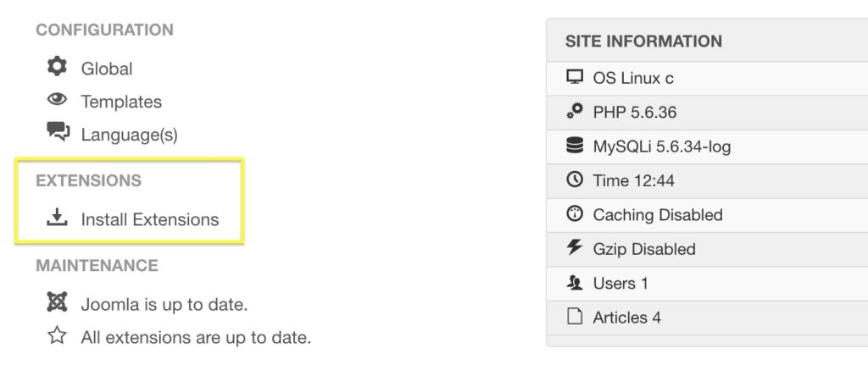Screen dimensions: 868x370
Task: Open Global configuration link
Action: (x=107, y=69)
